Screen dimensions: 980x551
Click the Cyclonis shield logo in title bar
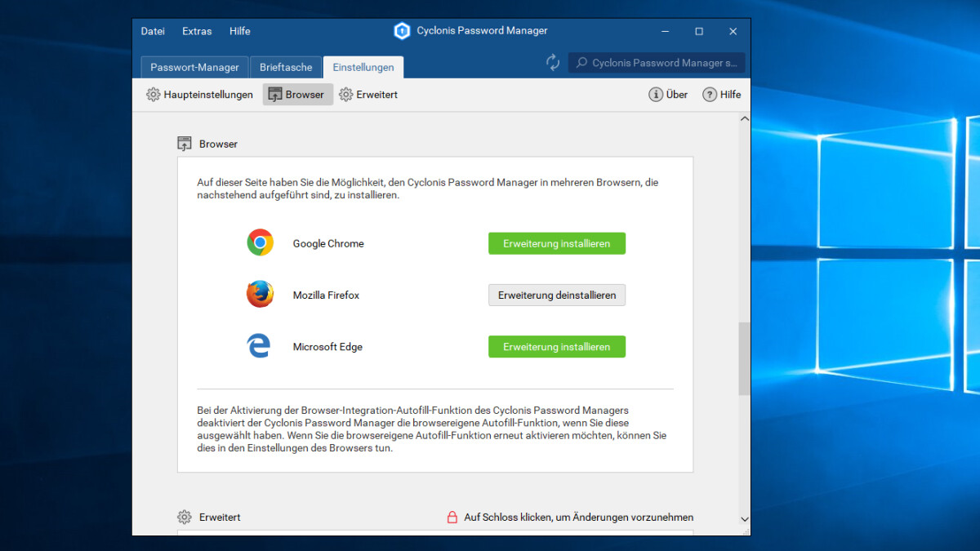coord(402,31)
